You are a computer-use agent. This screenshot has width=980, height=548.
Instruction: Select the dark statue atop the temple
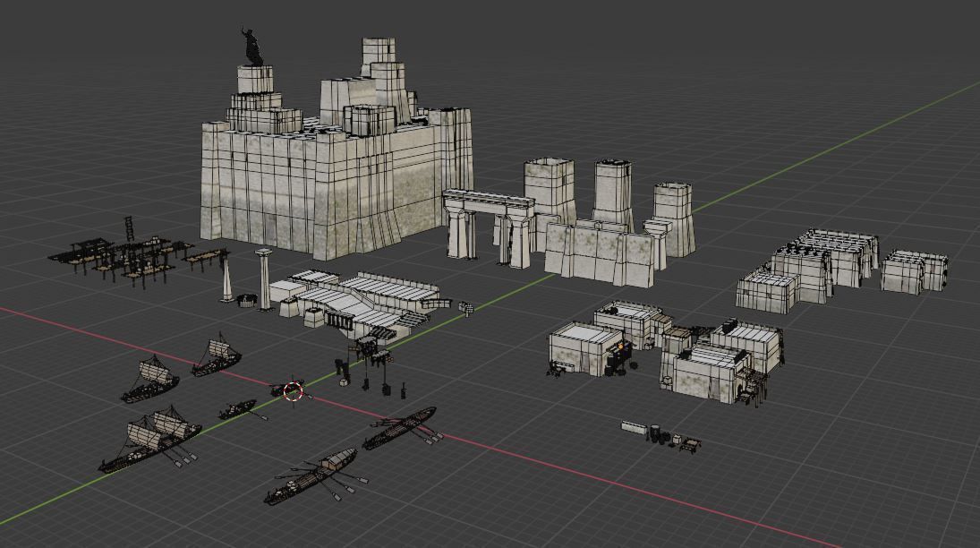(251, 47)
